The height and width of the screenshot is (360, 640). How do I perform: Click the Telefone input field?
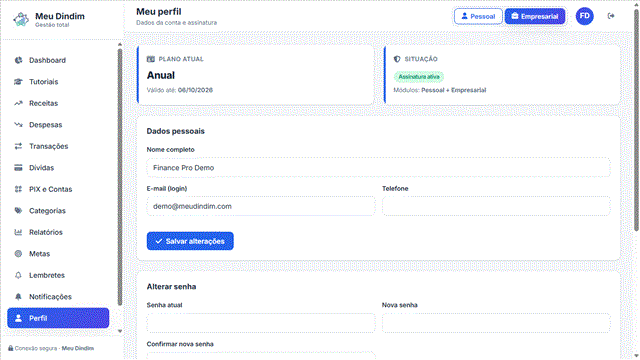point(496,206)
